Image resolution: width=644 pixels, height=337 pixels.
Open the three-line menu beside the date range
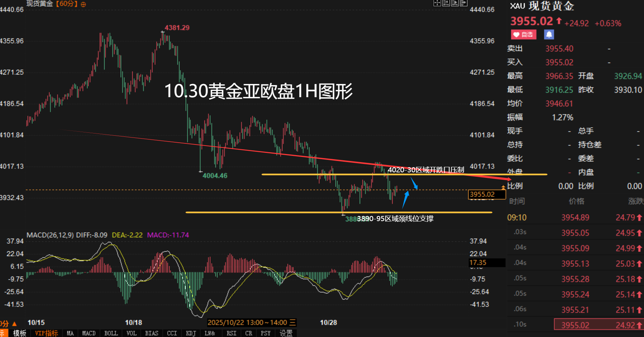click(292, 322)
